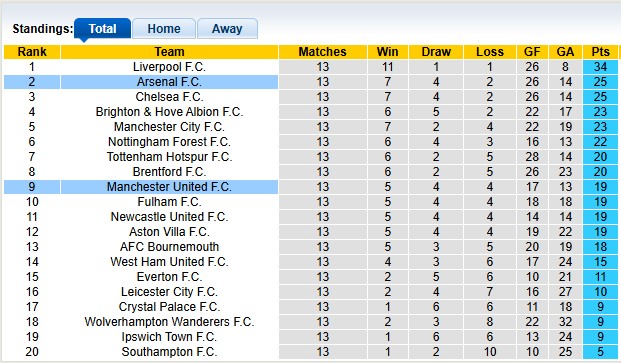Screen dimensions: 621x363
Task: Select the Away standings tab
Action: click(227, 29)
